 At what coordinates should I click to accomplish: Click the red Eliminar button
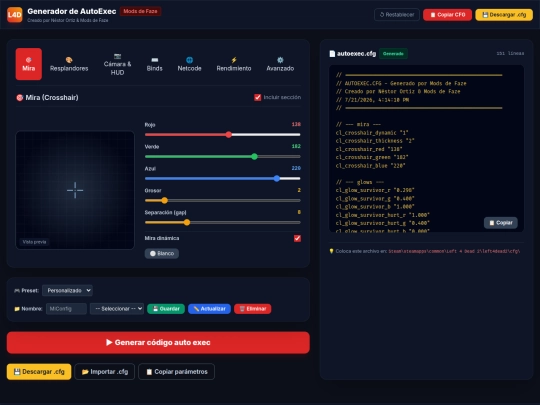click(252, 309)
